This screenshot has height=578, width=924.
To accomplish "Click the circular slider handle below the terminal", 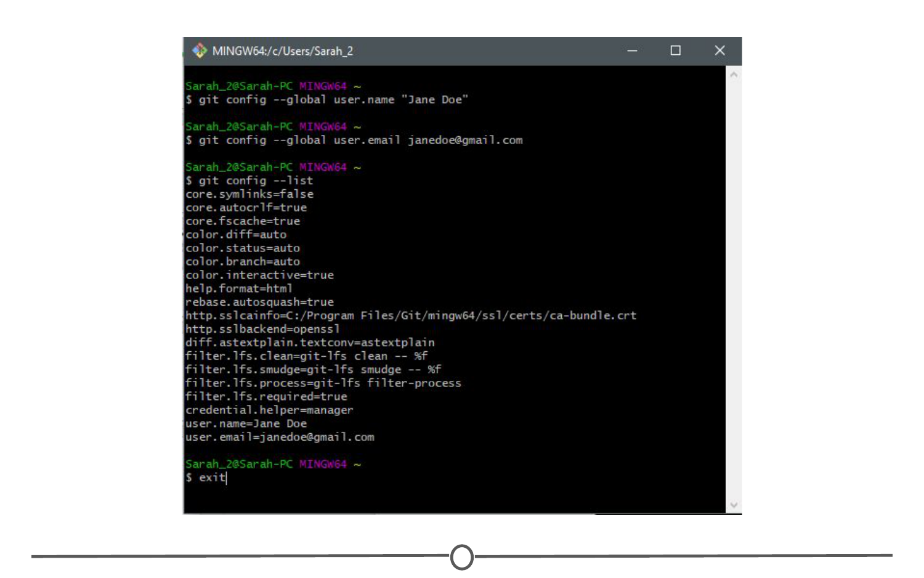I will [x=462, y=557].
